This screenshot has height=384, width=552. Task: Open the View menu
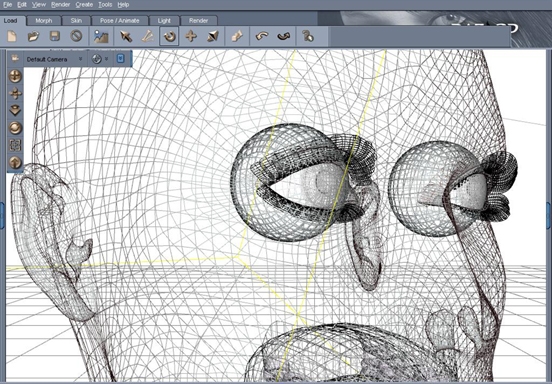pyautogui.click(x=39, y=5)
